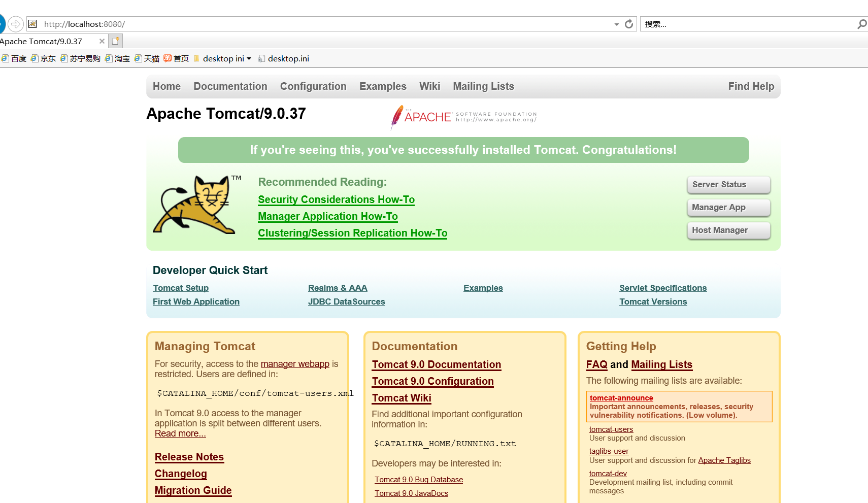Open Manager Application How-To link

pos(328,216)
